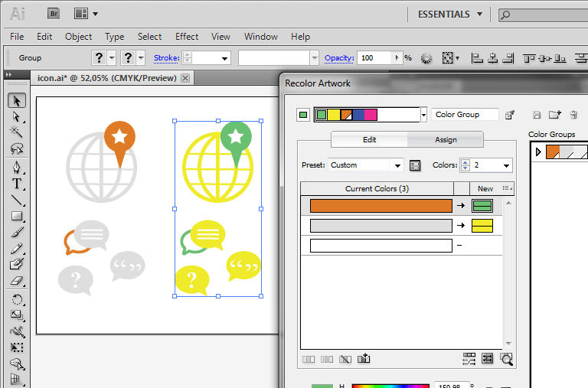Switch to the Assign tab

tap(446, 140)
